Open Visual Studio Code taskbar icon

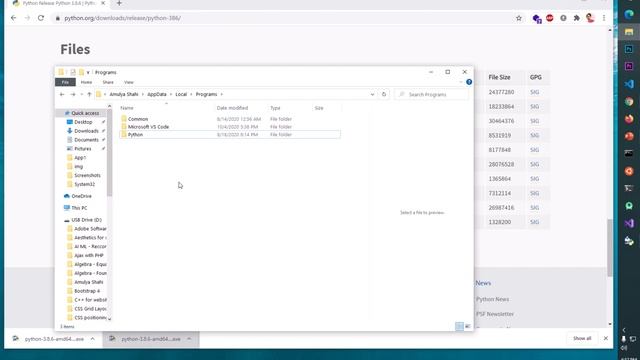coord(629,84)
